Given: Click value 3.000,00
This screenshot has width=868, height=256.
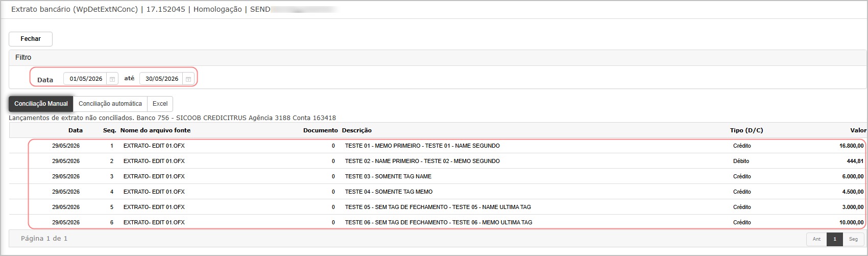Looking at the screenshot, I should click(853, 207).
